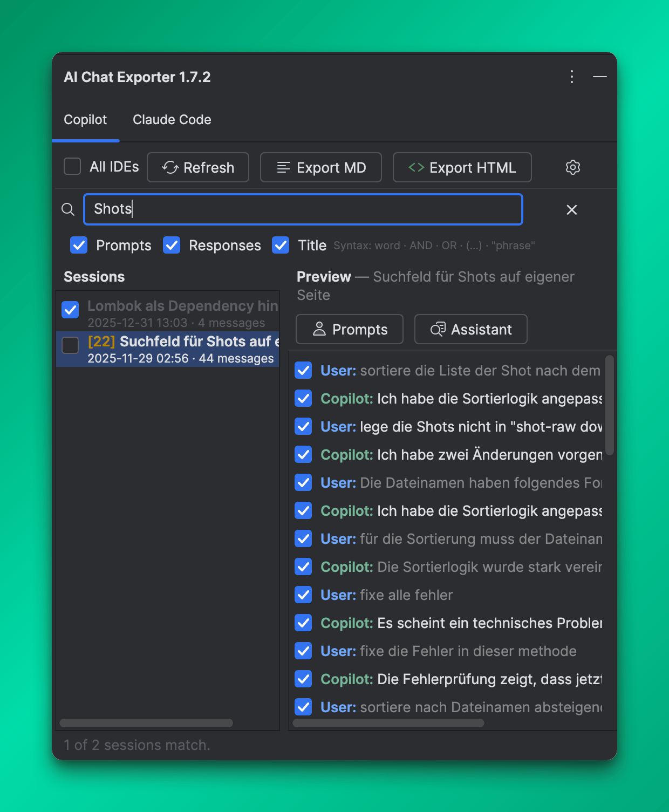Minimize the AI Chat Exporter panel
The width and height of the screenshot is (669, 812).
click(600, 77)
